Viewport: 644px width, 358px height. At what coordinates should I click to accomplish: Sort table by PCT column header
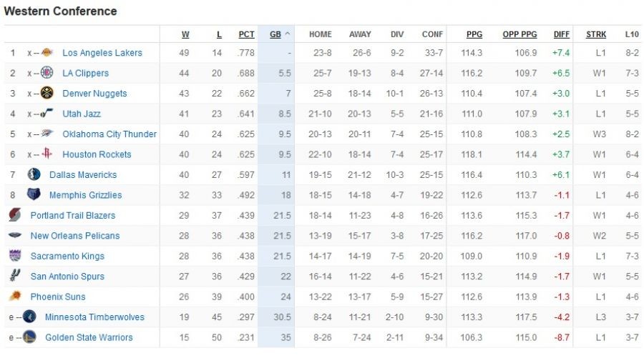pyautogui.click(x=246, y=34)
